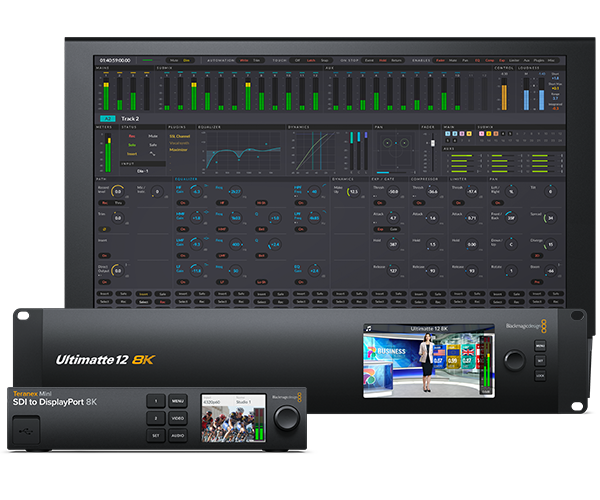Enable Automation Write mode
Viewport: 600px width, 500px height.
tap(244, 60)
